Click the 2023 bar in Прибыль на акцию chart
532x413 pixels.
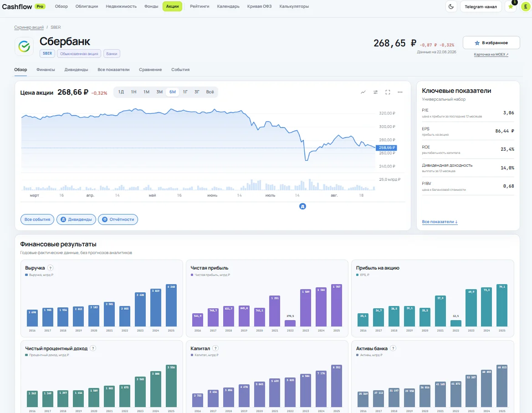click(471, 308)
